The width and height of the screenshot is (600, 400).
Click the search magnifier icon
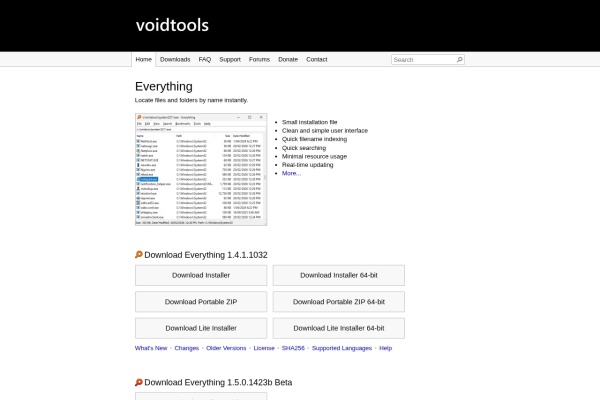click(460, 59)
